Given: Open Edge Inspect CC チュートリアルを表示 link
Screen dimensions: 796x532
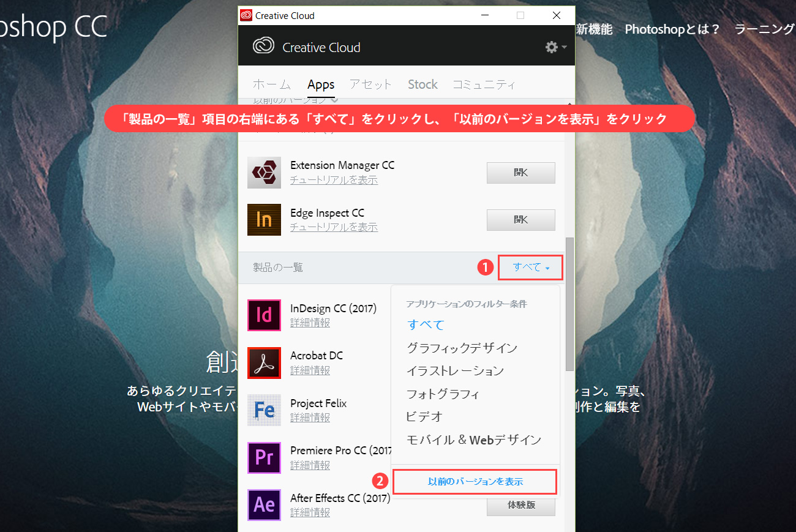Looking at the screenshot, I should click(334, 227).
